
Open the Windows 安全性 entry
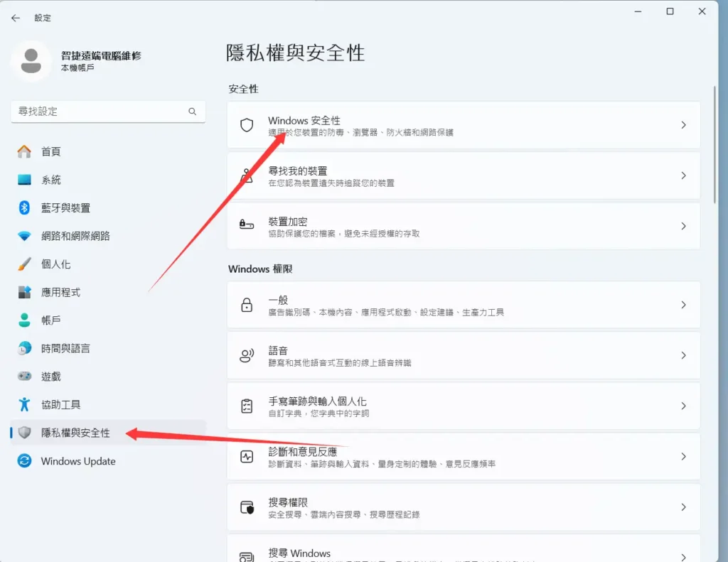[464, 125]
